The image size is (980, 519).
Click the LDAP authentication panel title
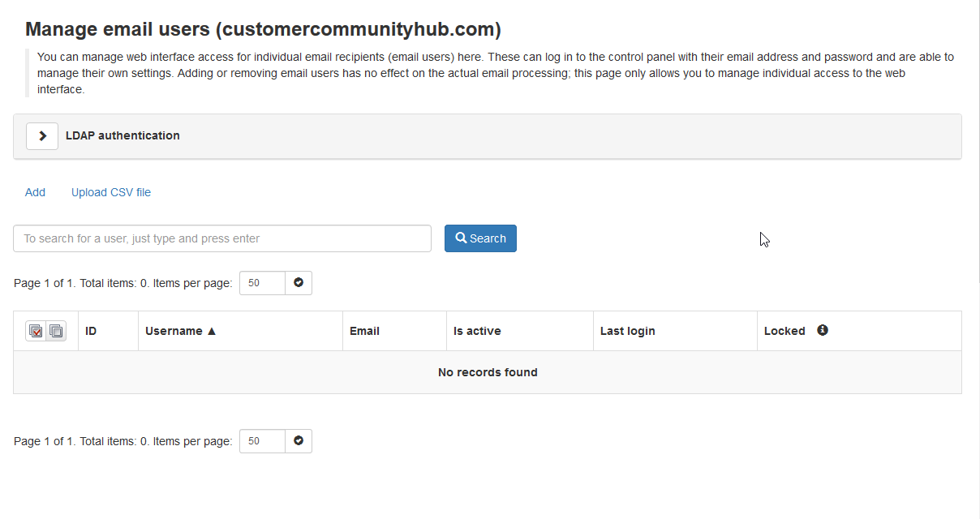point(122,135)
